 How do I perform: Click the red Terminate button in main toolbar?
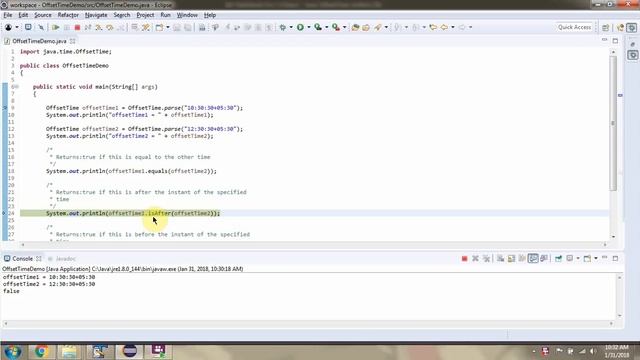tap(77, 27)
